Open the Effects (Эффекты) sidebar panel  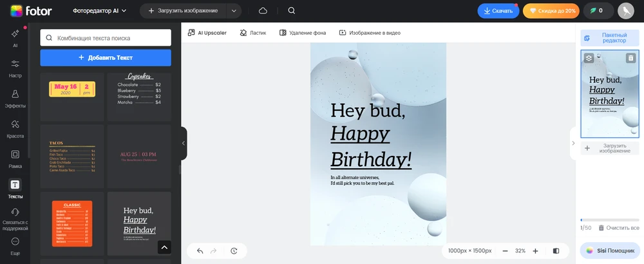click(15, 99)
